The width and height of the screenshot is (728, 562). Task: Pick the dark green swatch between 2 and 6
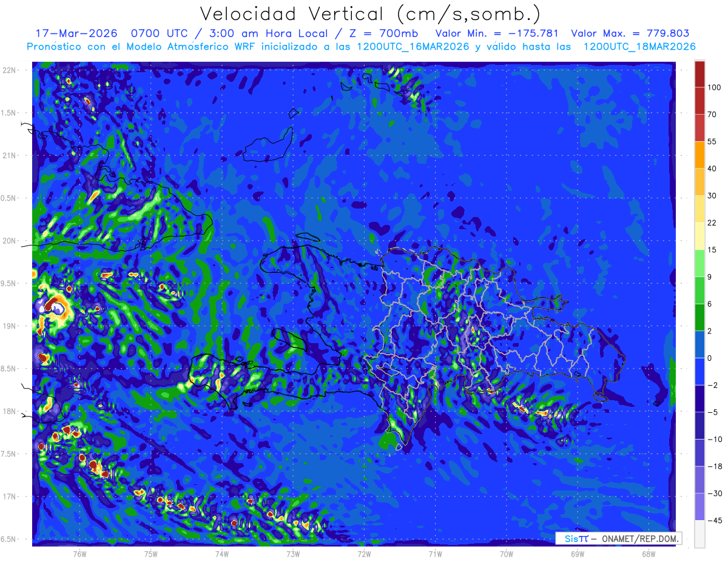click(699, 317)
